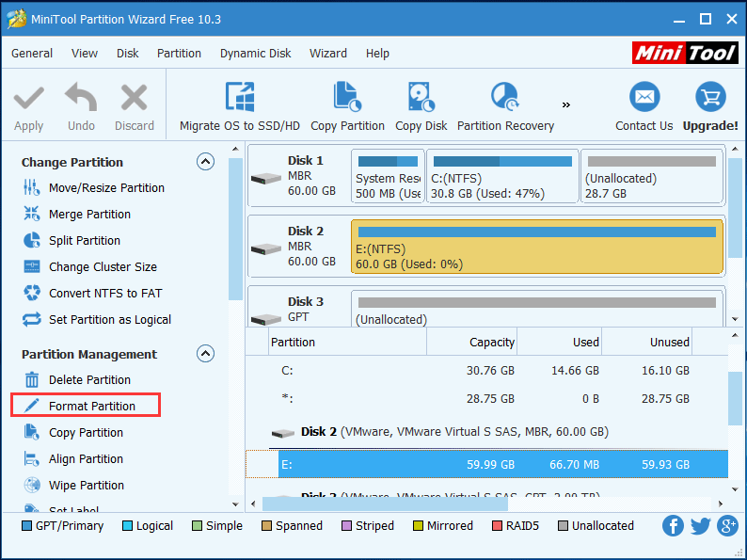The height and width of the screenshot is (560, 747).
Task: Click Delete Partition trash icon
Action: tap(32, 380)
